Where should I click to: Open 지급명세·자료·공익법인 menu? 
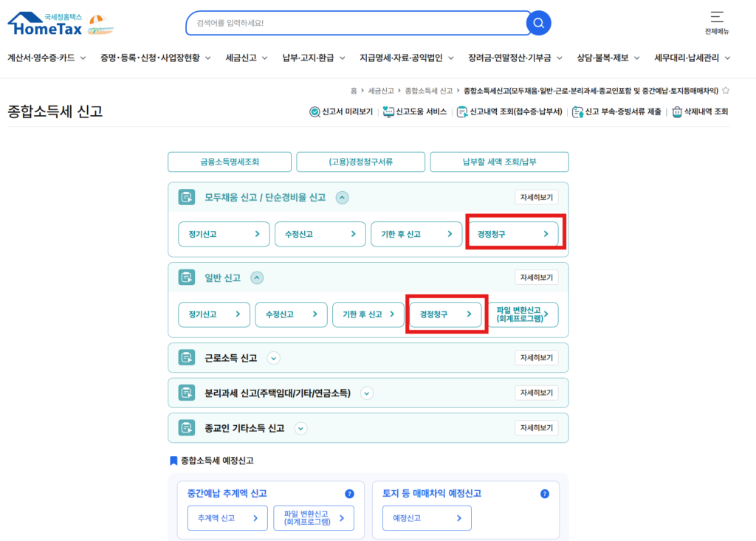pos(407,58)
